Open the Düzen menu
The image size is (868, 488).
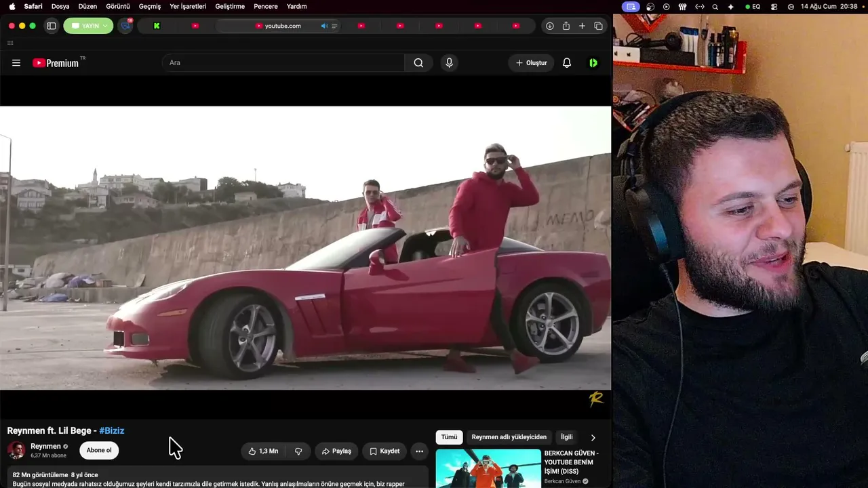87,6
